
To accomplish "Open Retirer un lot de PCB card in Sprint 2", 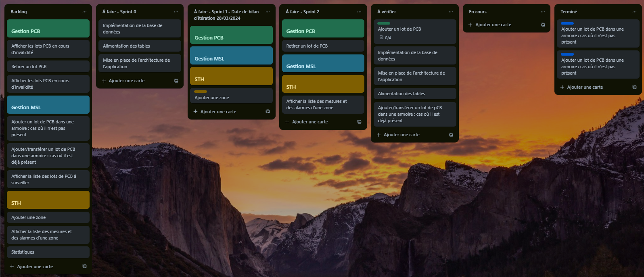I will click(x=323, y=46).
